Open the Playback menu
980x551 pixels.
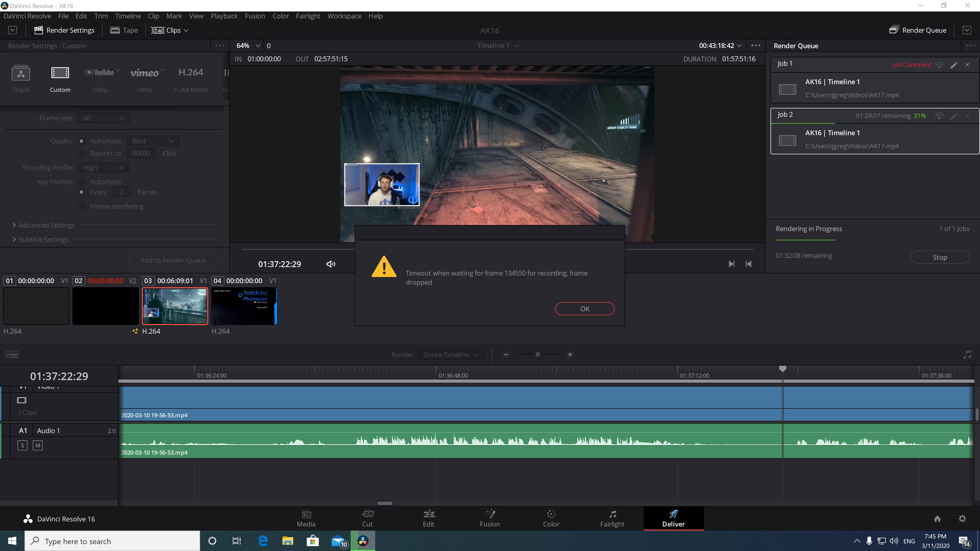point(224,16)
